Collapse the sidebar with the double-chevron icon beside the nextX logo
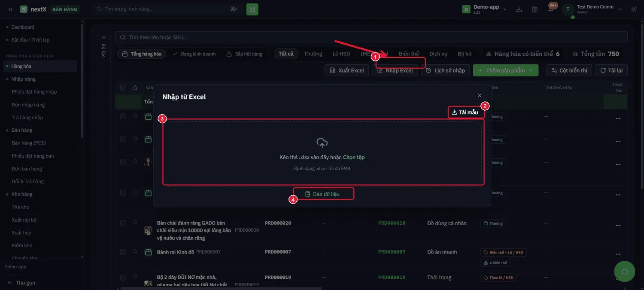The image size is (644, 290). (x=10, y=9)
